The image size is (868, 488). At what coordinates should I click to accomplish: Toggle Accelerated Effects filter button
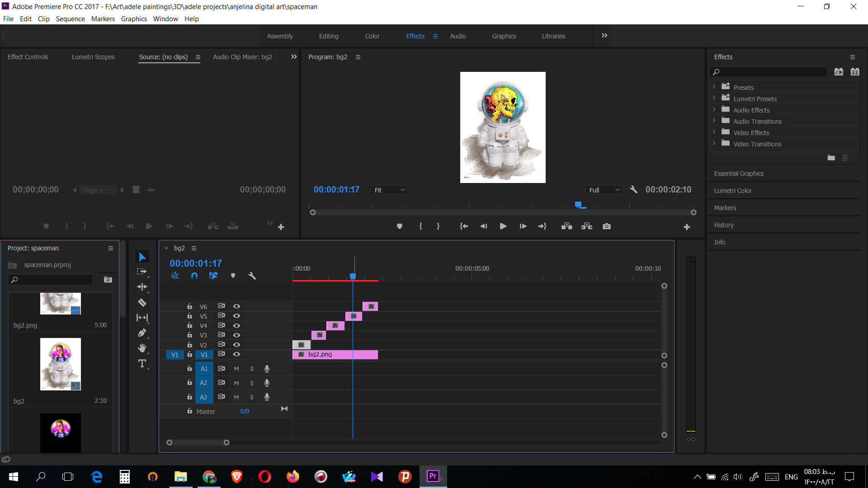pyautogui.click(x=839, y=72)
